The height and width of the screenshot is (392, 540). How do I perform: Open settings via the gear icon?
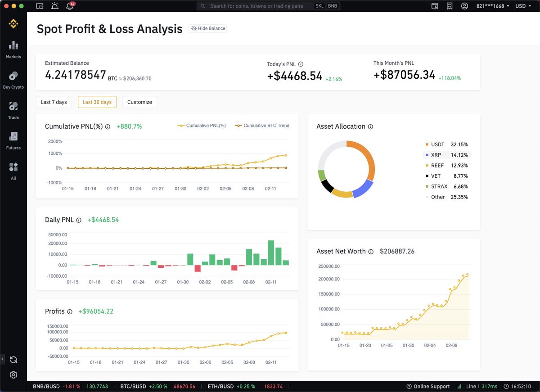tap(13, 375)
